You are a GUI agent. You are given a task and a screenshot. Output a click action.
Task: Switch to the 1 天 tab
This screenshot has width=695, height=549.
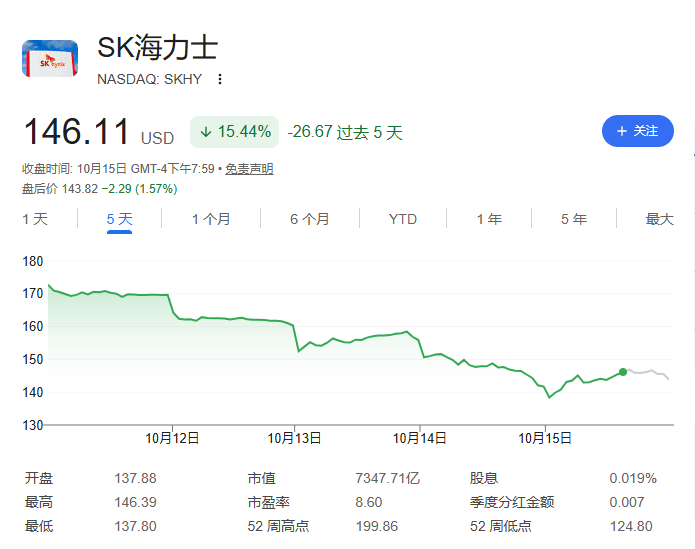point(35,219)
